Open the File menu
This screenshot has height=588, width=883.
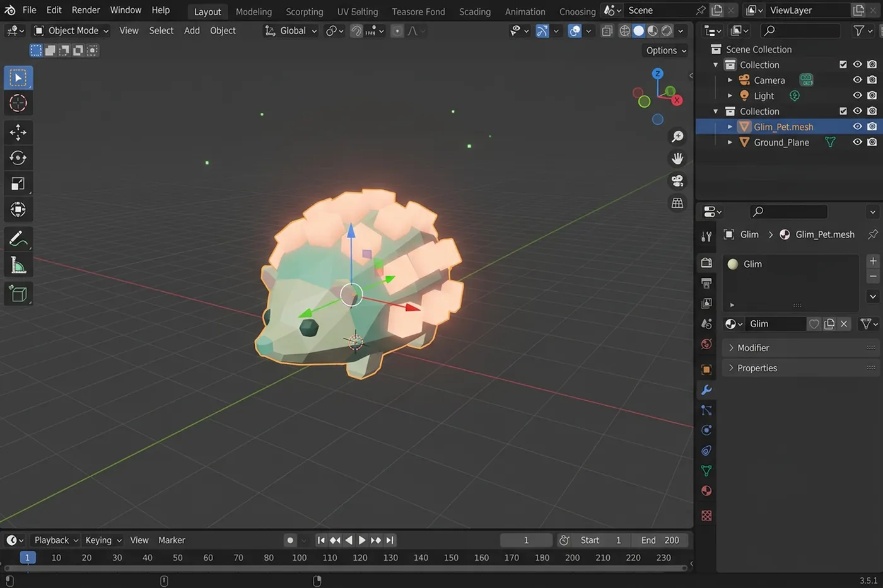(x=29, y=10)
